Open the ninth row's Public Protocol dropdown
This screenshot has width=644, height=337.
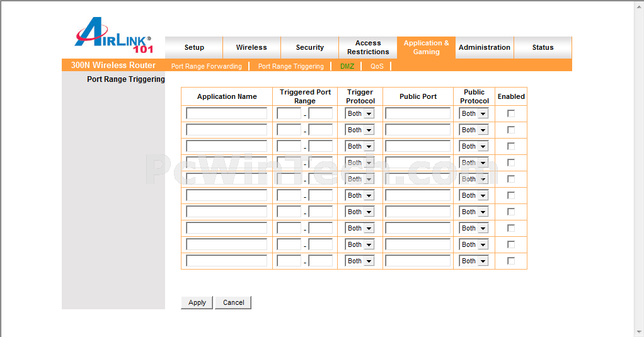tap(474, 245)
